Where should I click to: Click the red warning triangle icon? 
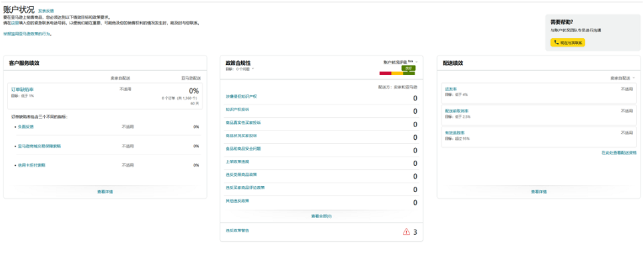[406, 232]
